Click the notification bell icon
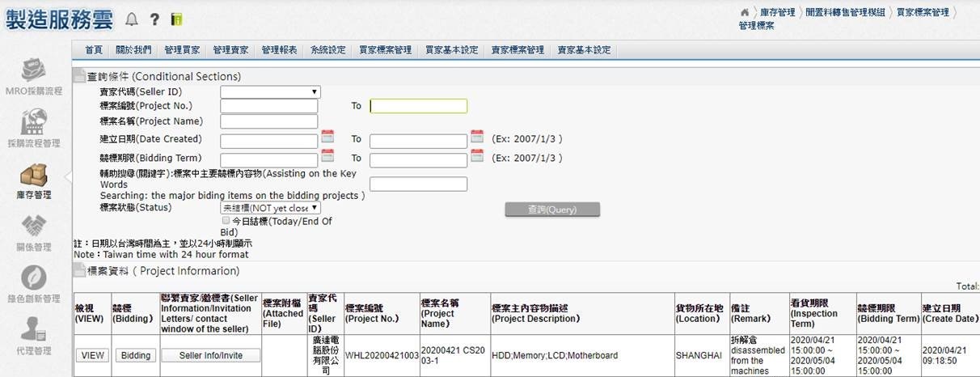Image resolution: width=980 pixels, height=377 pixels. [132, 19]
